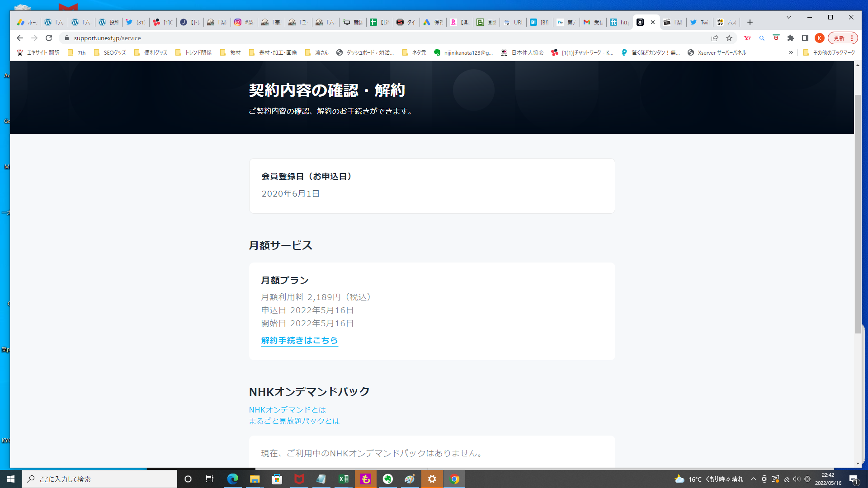Open the NHKオンデマンドとは link

[x=287, y=410]
